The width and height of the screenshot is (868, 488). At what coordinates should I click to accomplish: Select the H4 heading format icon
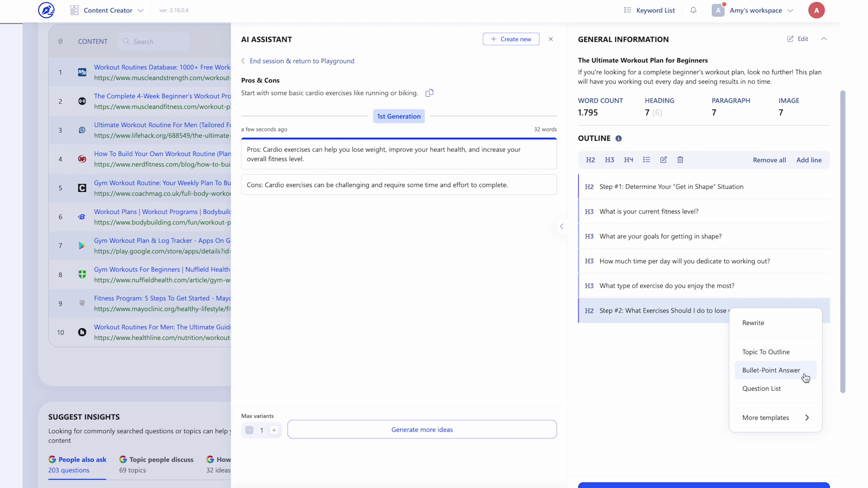pos(629,160)
